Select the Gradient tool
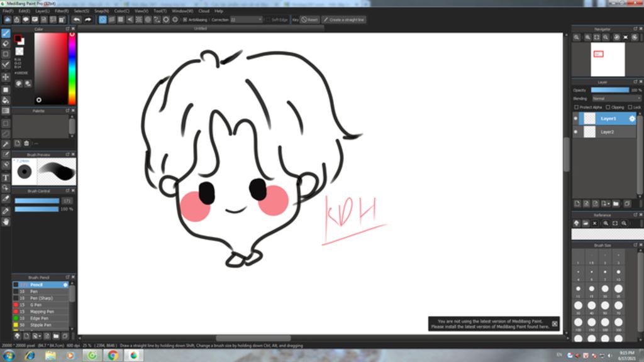644x362 pixels. click(6, 111)
